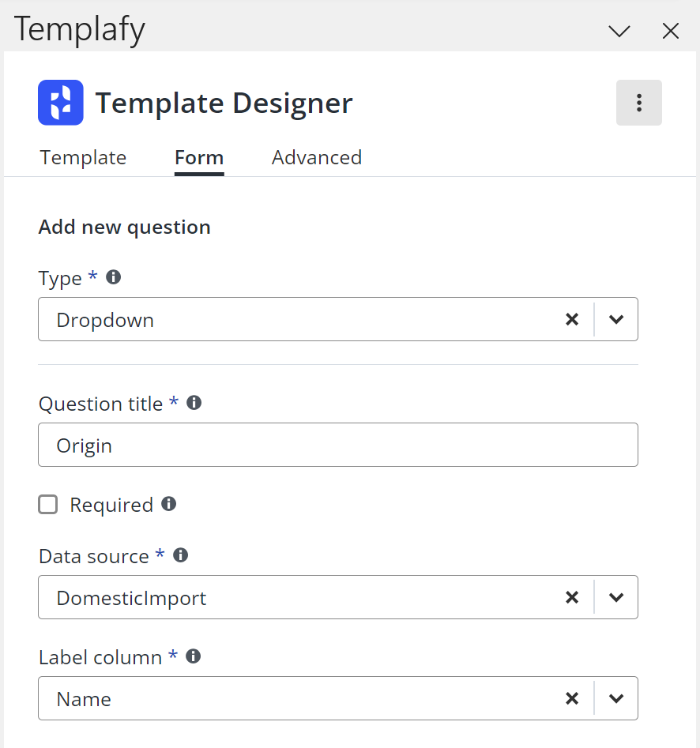Click the 'Template Designer' title
The image size is (700, 748).
click(224, 103)
